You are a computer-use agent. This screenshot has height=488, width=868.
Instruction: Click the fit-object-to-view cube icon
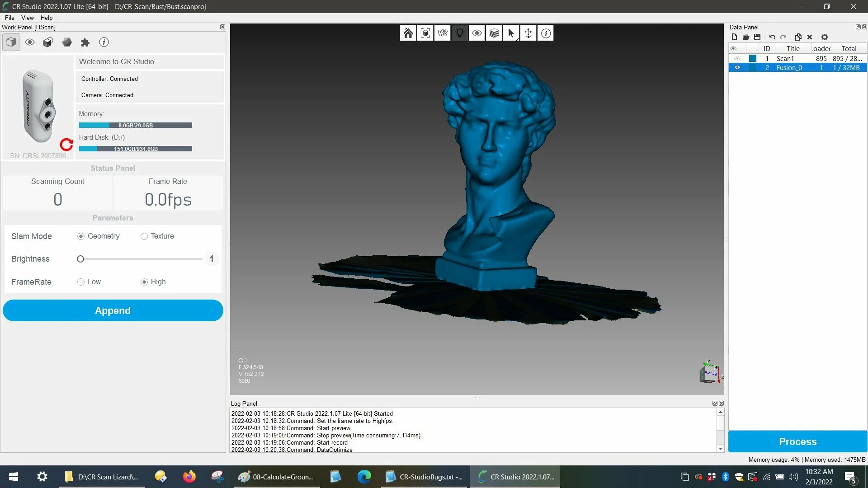[x=425, y=33]
